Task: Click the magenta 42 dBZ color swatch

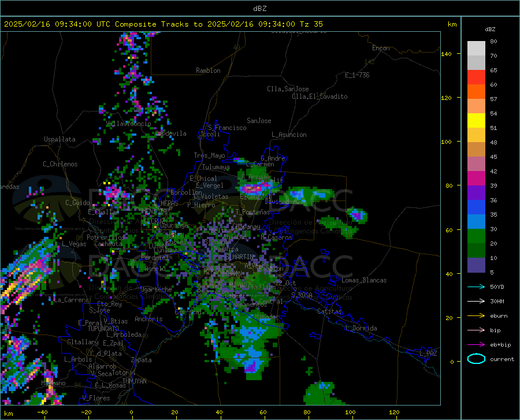Action: pos(476,178)
